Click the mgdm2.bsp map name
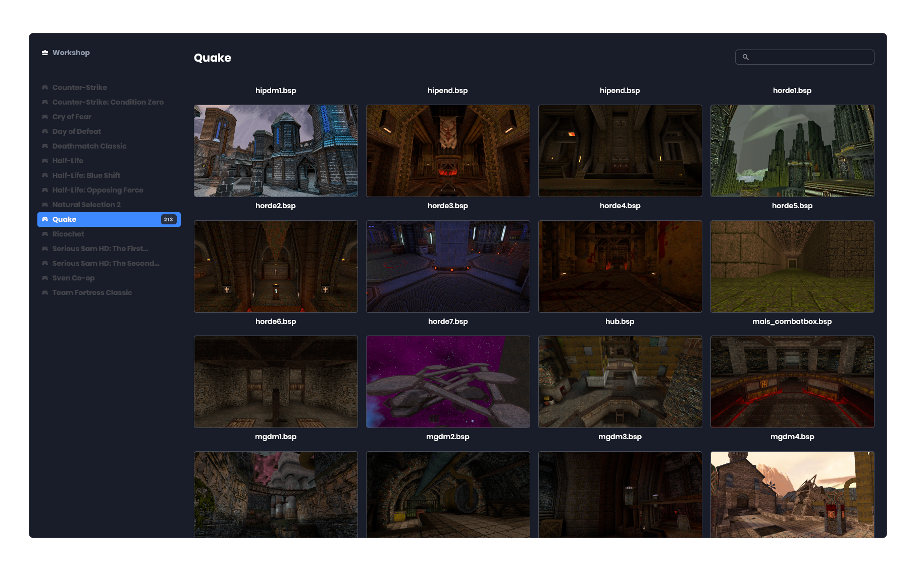This screenshot has height=572, width=924. [448, 437]
